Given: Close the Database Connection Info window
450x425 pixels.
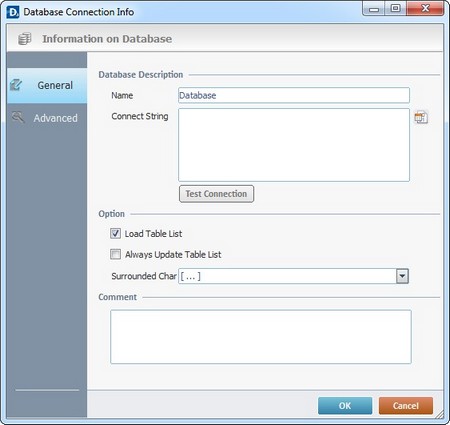Looking at the screenshot, I should coord(425,8).
